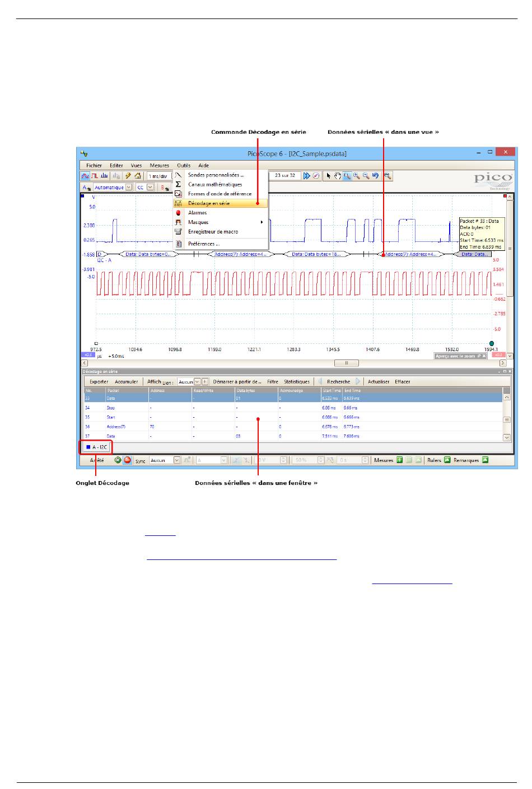Switch to the A - I2C decoding tab
This screenshot has width=532, height=789.
(x=96, y=447)
